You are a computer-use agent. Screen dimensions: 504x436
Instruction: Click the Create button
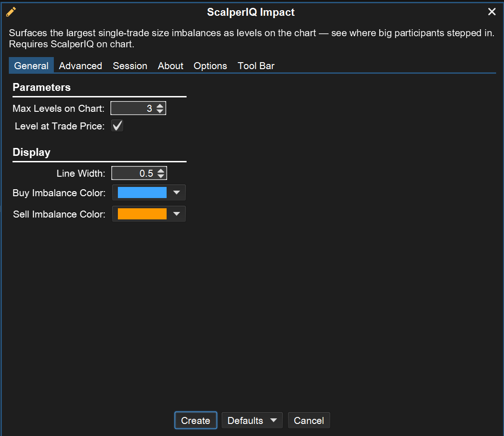point(196,420)
